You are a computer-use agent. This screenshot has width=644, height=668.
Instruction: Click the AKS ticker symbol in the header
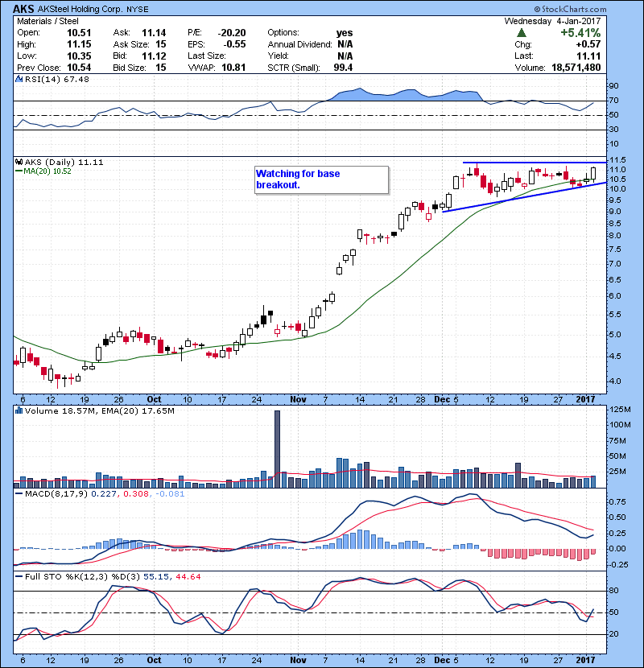(24, 9)
